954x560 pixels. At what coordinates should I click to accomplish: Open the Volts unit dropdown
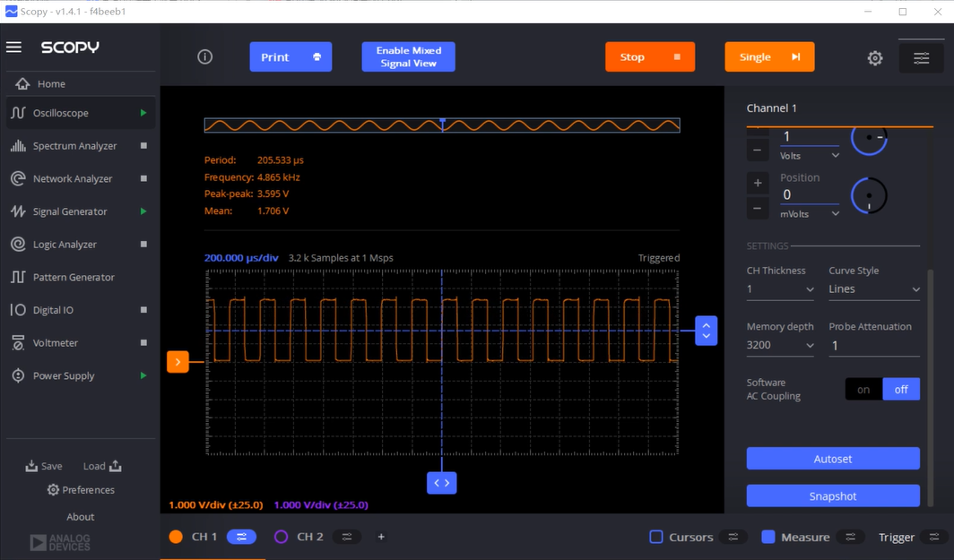click(x=810, y=156)
